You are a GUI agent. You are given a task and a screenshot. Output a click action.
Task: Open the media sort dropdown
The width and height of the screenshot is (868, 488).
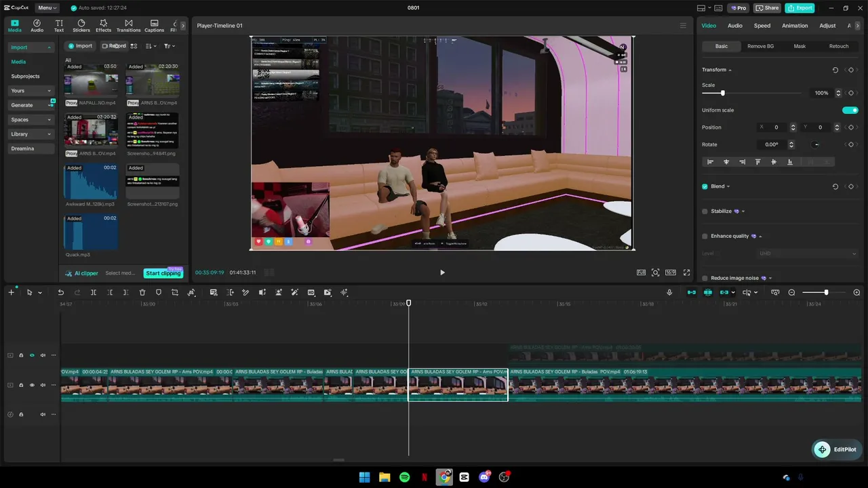[151, 46]
